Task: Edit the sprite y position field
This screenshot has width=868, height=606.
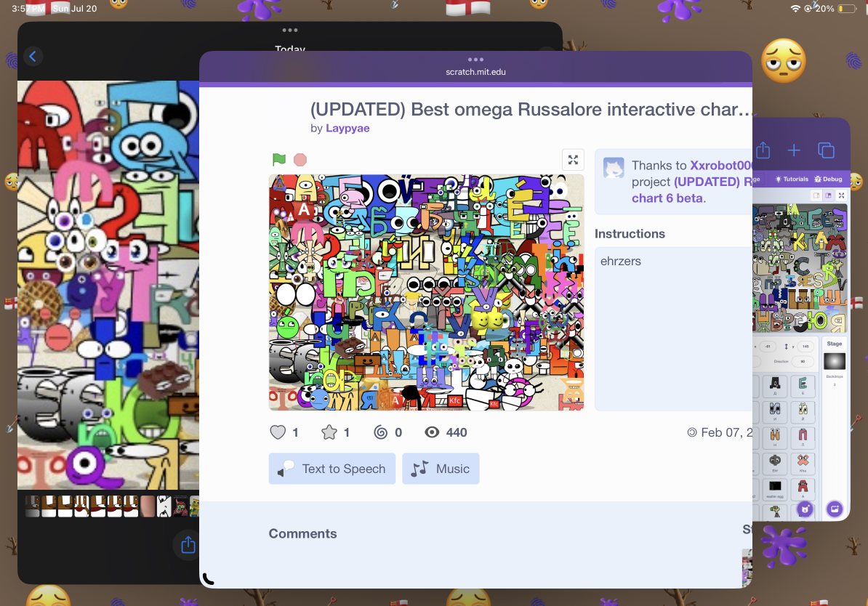Action: click(x=805, y=347)
